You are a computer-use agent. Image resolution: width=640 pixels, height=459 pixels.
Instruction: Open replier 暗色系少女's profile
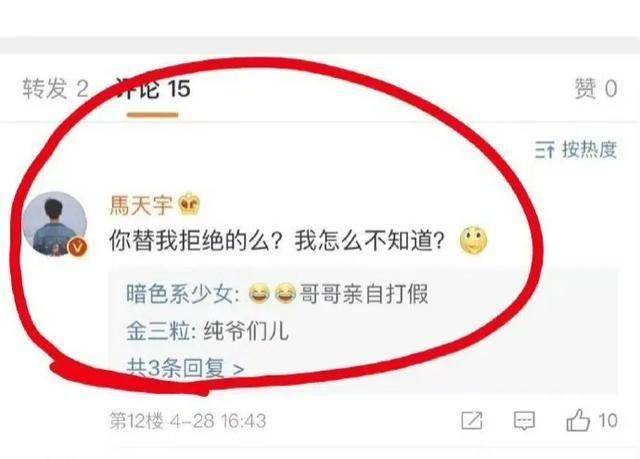(179, 293)
